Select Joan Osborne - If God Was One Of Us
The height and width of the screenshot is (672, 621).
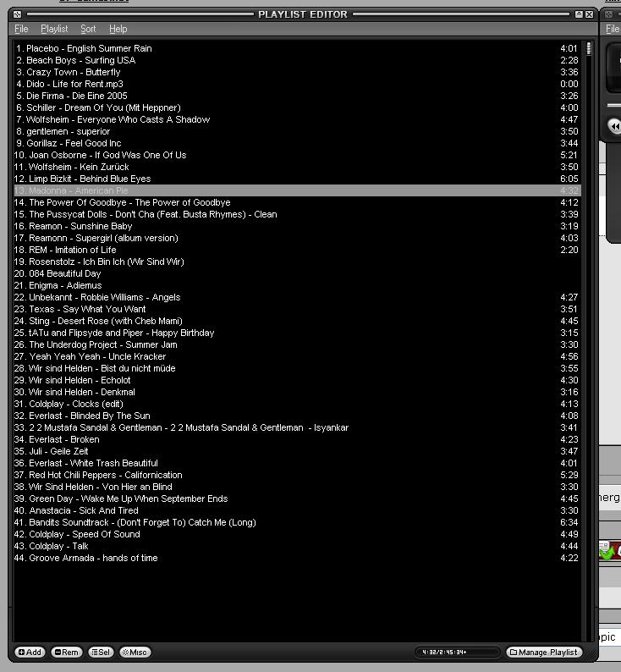click(297, 155)
